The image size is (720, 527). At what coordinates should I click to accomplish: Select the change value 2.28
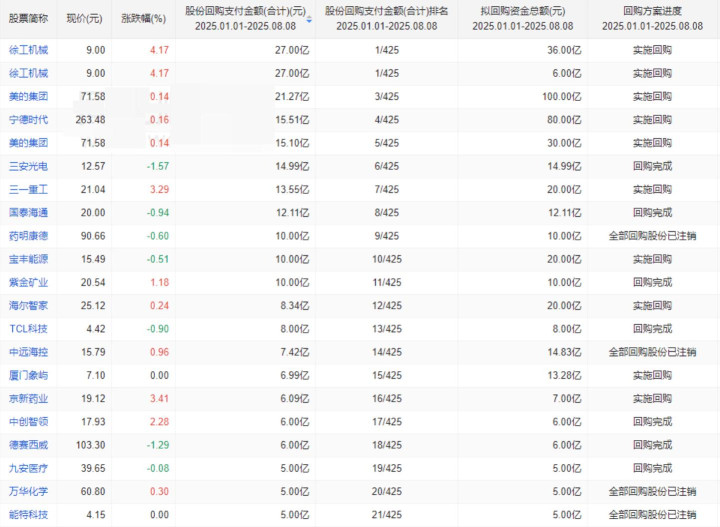[x=159, y=421]
